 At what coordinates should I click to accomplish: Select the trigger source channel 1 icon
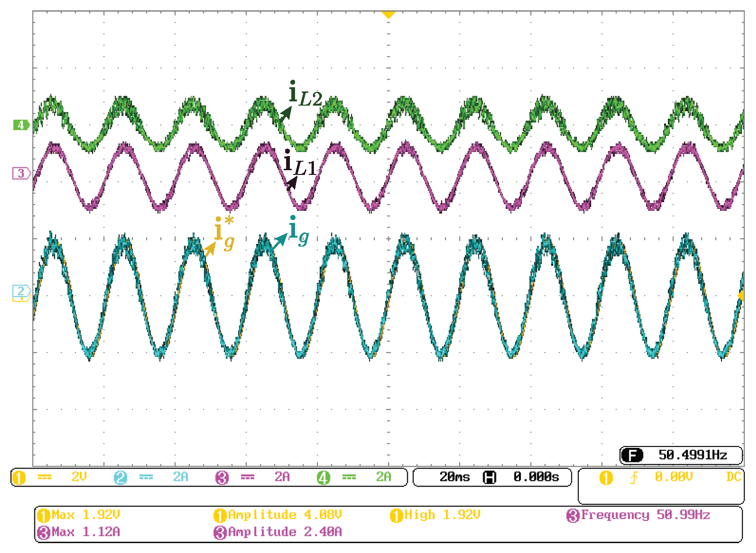(x=606, y=478)
